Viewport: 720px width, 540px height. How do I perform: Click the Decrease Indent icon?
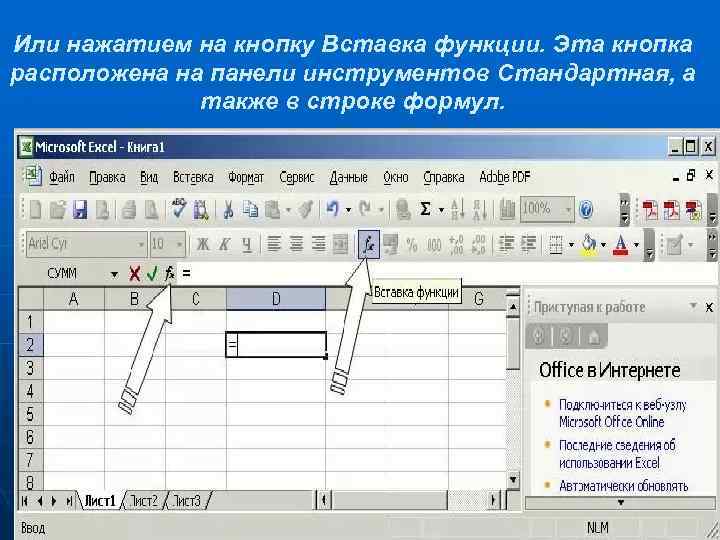(x=506, y=244)
